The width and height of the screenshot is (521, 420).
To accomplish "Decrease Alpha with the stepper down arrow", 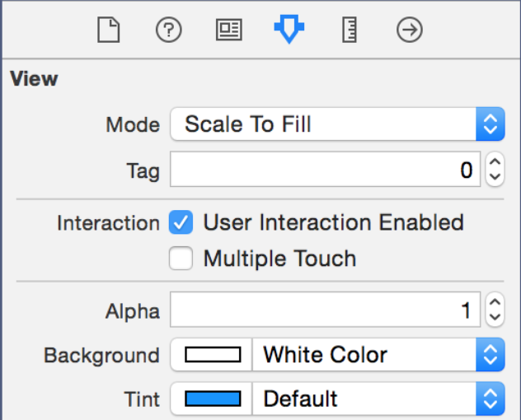I will click(x=495, y=317).
